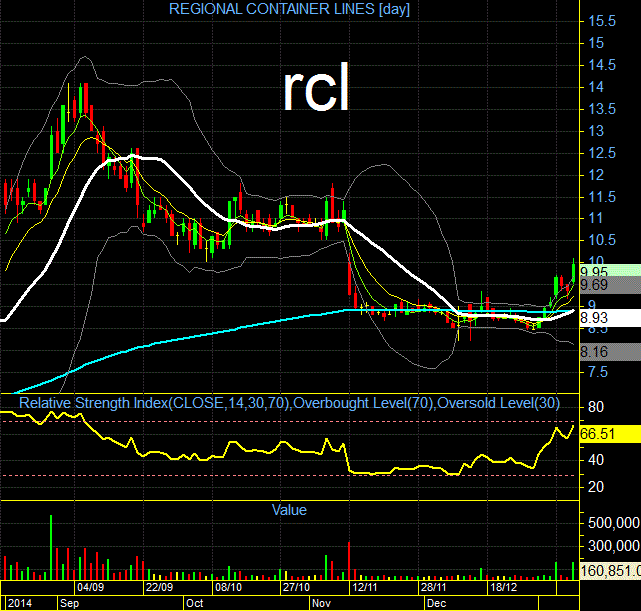Click the Sep month label

pyautogui.click(x=69, y=603)
